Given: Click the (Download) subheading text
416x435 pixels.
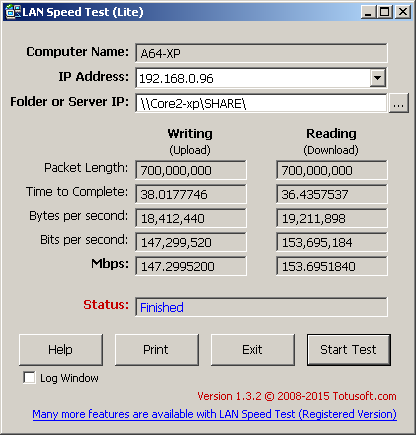Looking at the screenshot, I should (331, 150).
